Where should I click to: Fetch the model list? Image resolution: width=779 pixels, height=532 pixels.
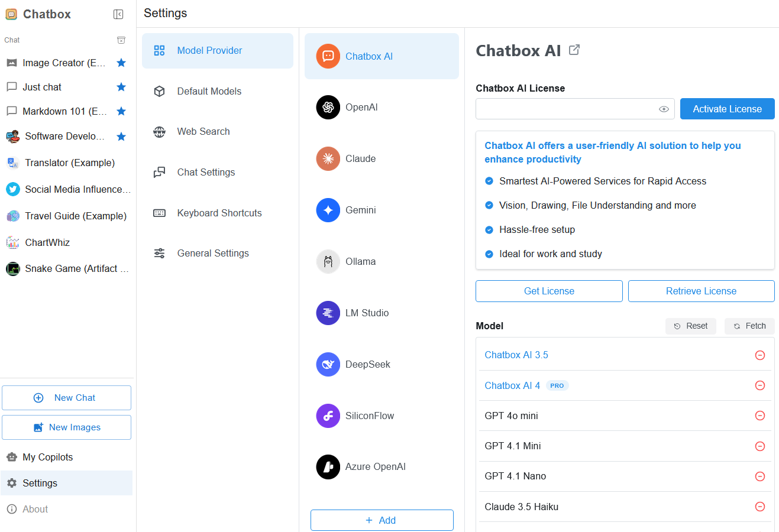749,326
